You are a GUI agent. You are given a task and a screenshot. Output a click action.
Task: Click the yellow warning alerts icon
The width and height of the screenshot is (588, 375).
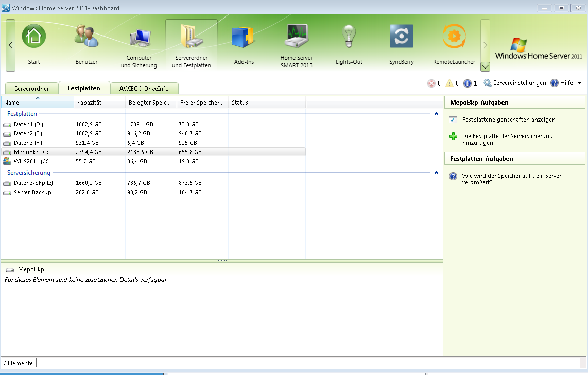(449, 83)
